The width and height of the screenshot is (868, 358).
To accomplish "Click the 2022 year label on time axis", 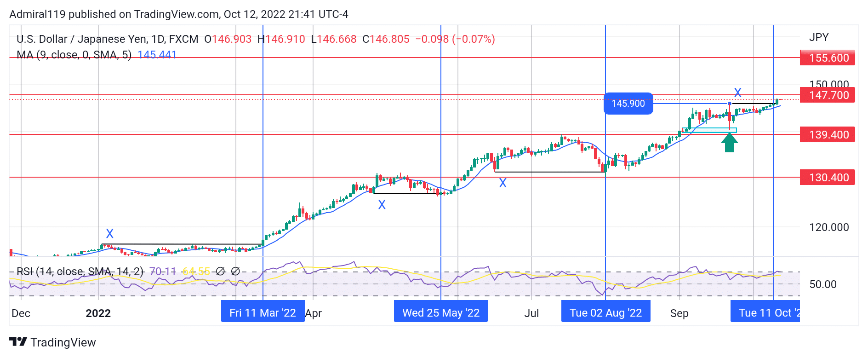I will pyautogui.click(x=98, y=313).
